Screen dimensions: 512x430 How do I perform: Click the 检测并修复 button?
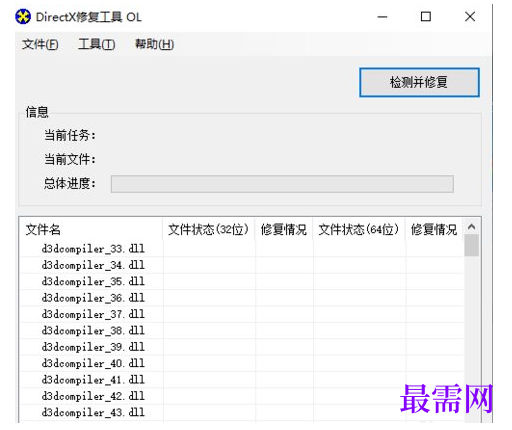pos(419,82)
